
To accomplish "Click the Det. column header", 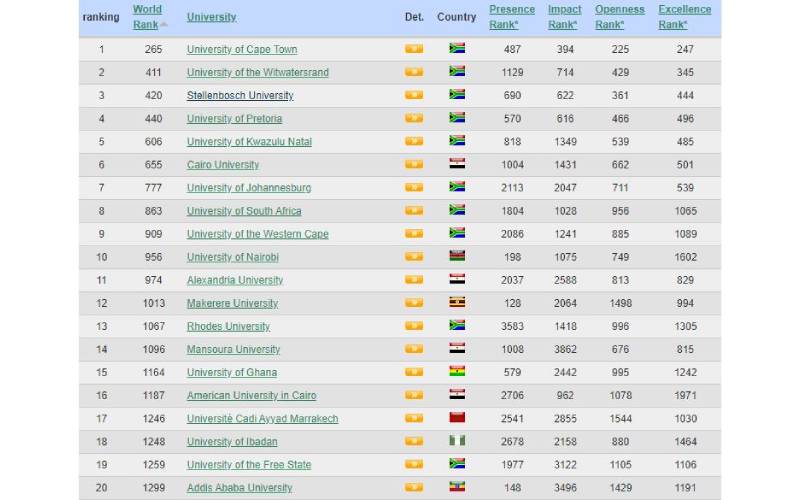I will 414,17.
